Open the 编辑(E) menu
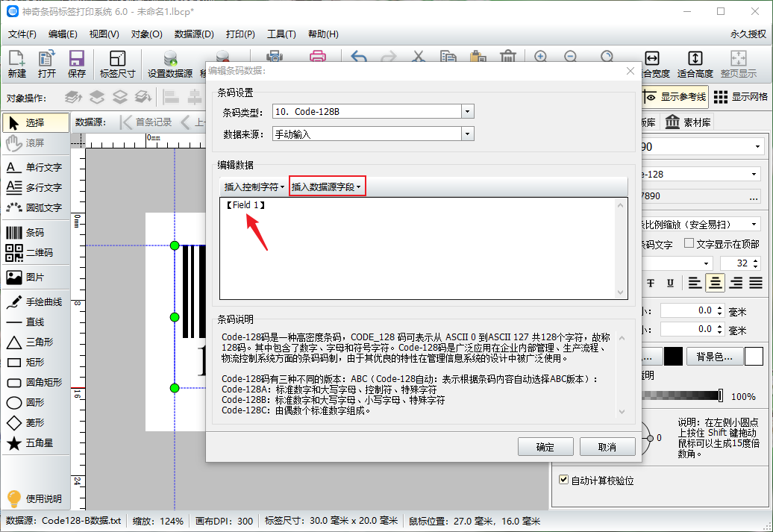 tap(63, 34)
